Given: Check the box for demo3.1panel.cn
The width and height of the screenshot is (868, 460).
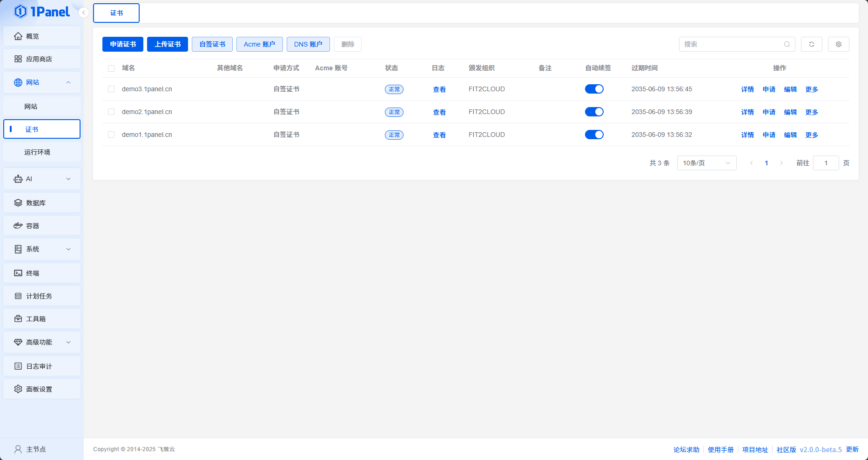Looking at the screenshot, I should coord(111,89).
